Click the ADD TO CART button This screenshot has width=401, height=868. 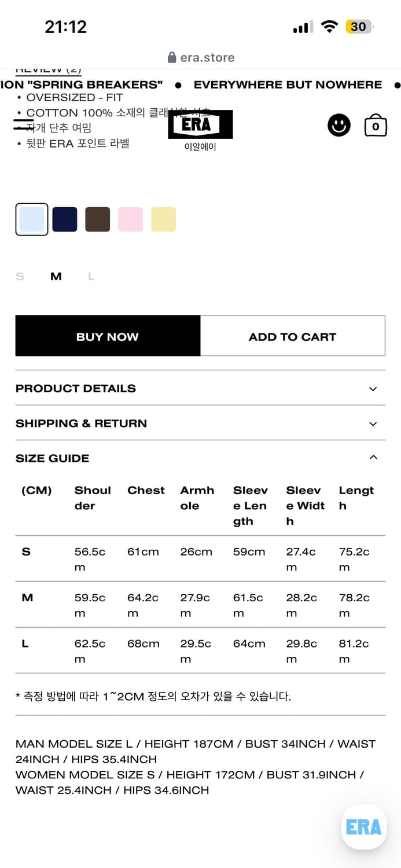point(292,336)
